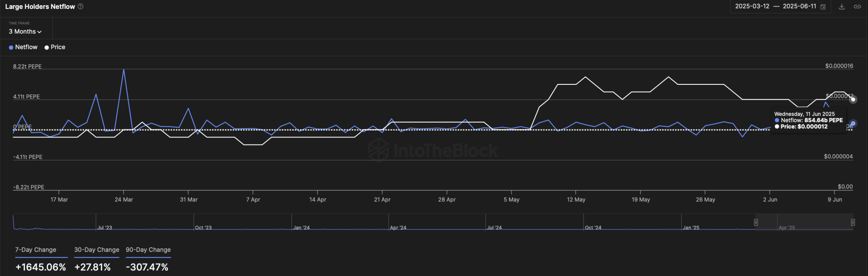Open the help icon beside Large Holders Netflow
The height and width of the screenshot is (276, 868).
tap(81, 6)
